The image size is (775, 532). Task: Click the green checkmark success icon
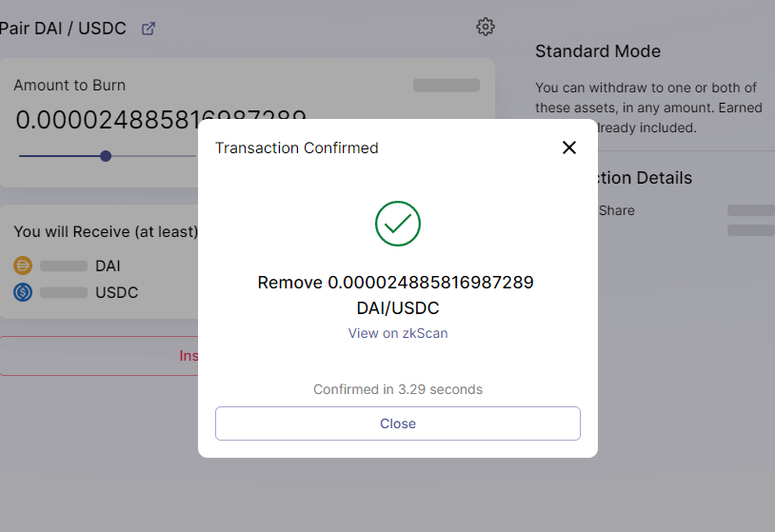[x=398, y=224]
